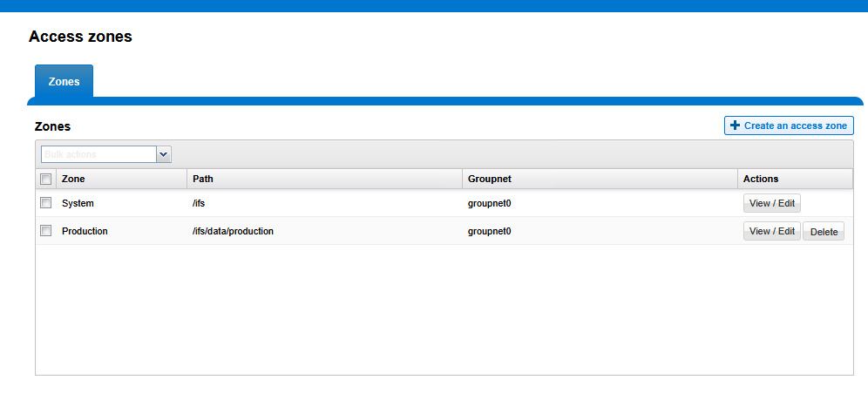Select the System zone name cell
868x407 pixels.
78,203
